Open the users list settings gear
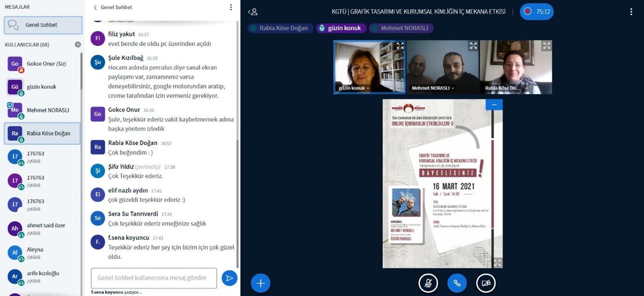This screenshot has width=644, height=296. point(78,45)
